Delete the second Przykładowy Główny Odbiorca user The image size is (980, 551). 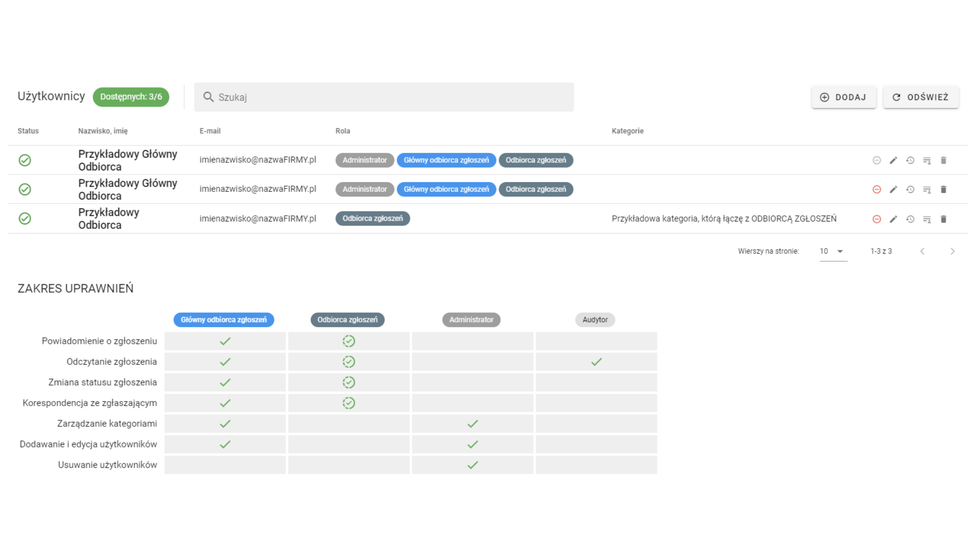coord(943,189)
